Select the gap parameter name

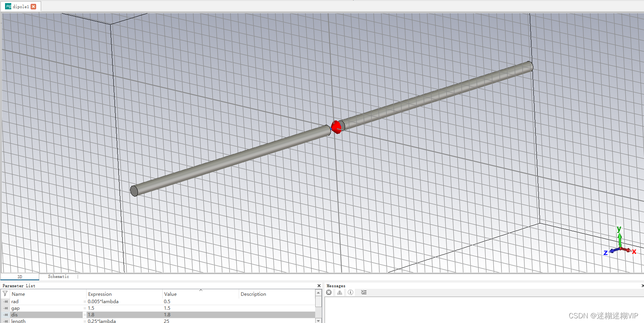(x=16, y=308)
